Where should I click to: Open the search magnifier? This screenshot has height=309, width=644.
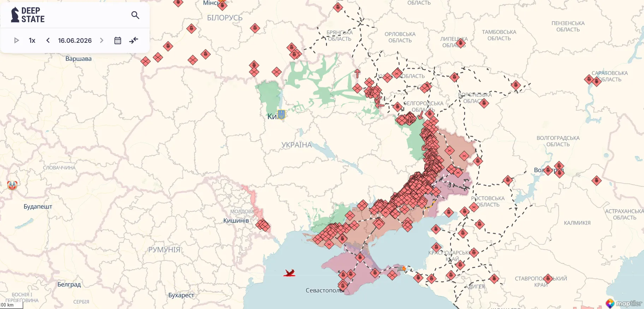click(135, 15)
